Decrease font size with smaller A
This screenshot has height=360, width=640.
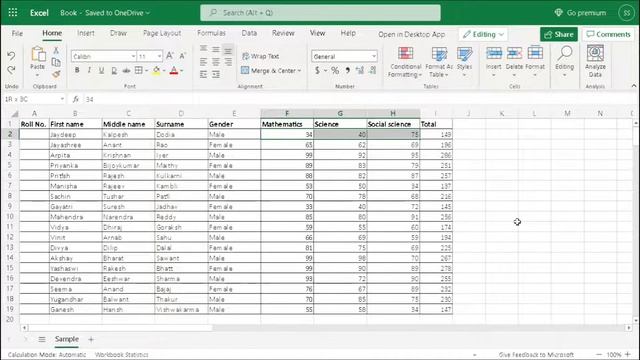click(x=182, y=56)
